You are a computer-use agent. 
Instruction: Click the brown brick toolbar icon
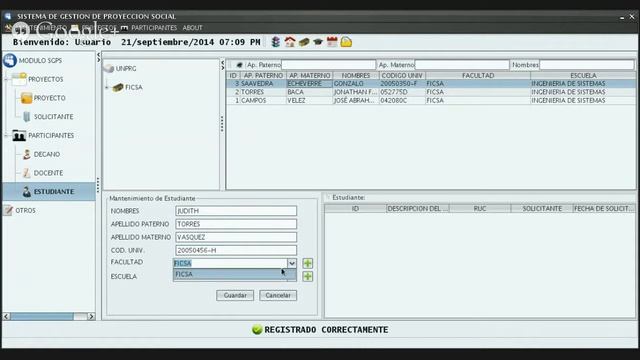[x=304, y=42]
